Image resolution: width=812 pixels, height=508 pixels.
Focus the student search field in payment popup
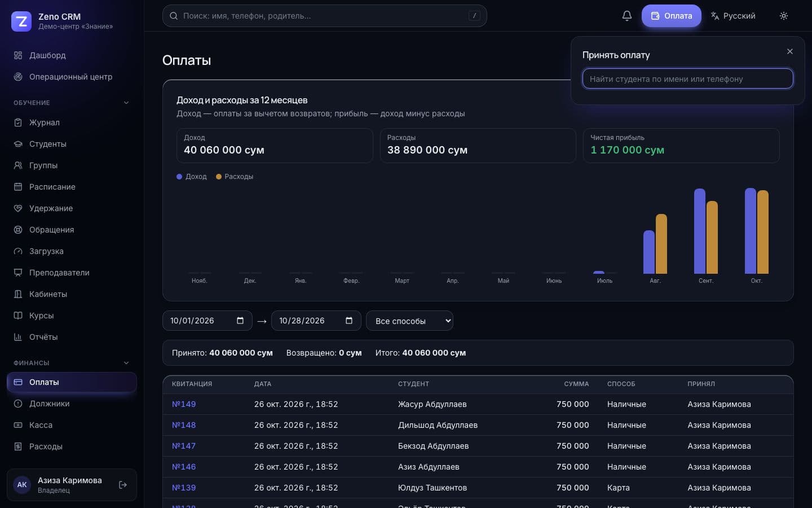click(688, 78)
